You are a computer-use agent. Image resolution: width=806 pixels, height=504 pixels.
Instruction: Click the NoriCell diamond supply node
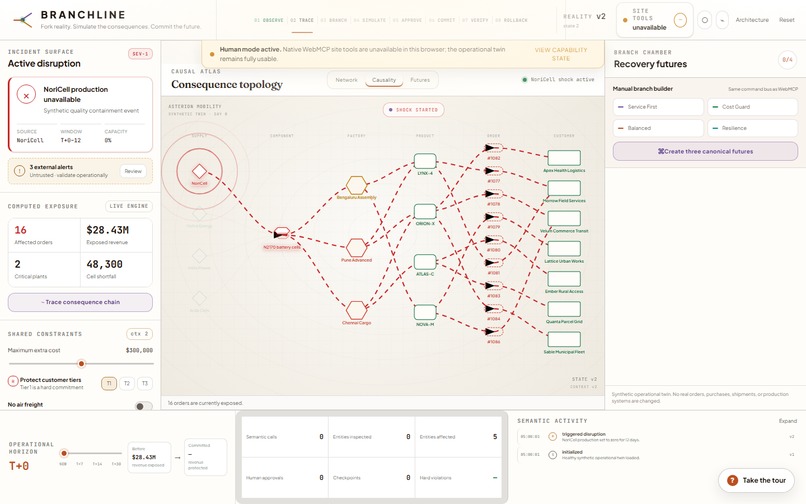click(199, 171)
